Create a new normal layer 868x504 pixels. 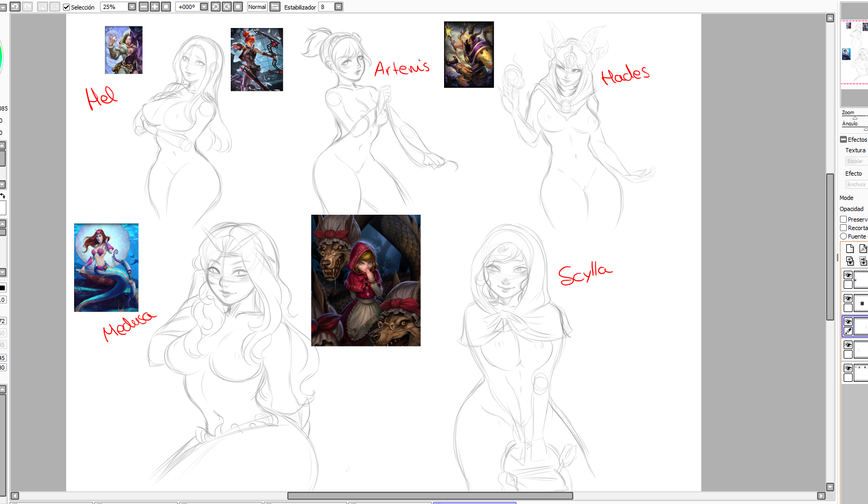point(850,249)
